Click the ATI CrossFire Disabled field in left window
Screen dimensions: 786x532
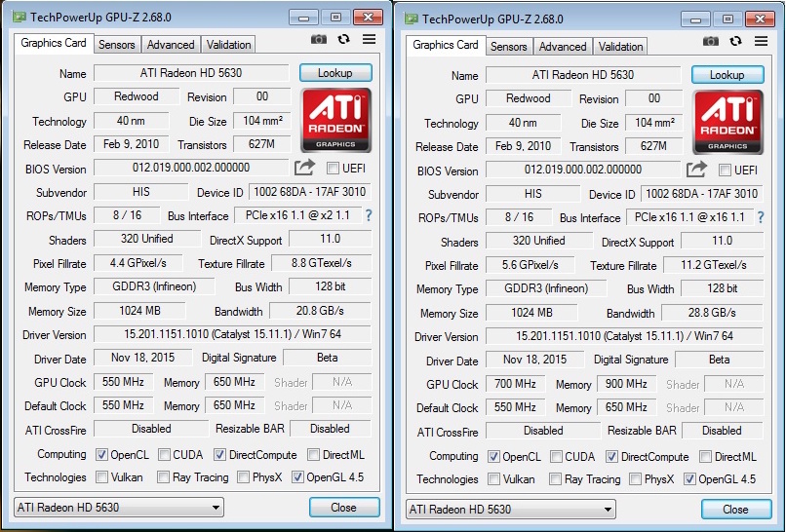[x=151, y=429]
